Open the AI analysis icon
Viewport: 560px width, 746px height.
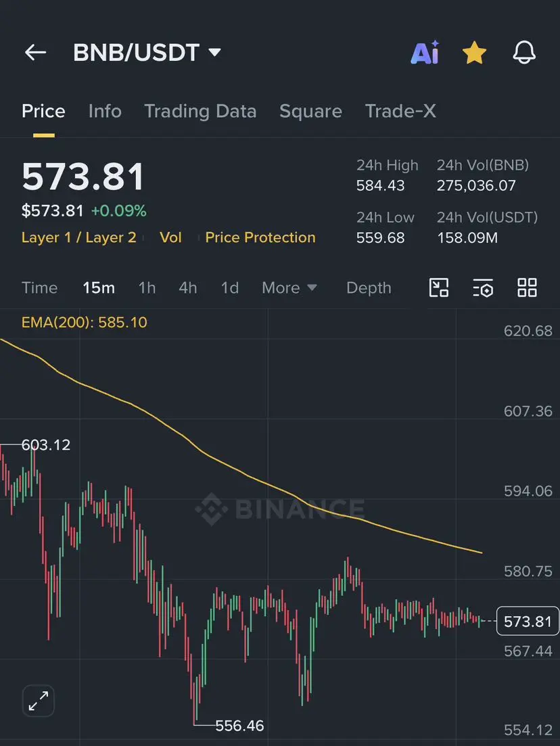click(x=425, y=52)
